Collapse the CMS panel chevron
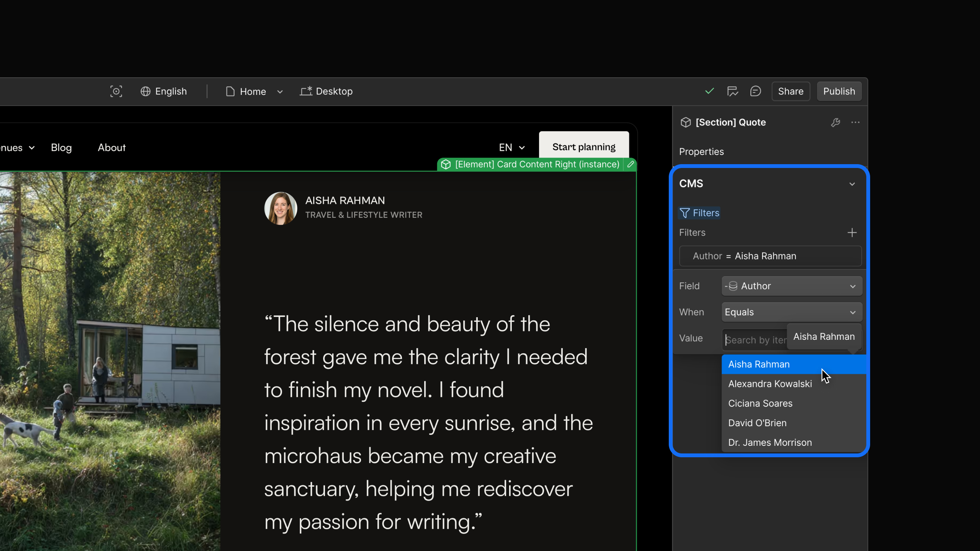The height and width of the screenshot is (551, 980). coord(852,184)
